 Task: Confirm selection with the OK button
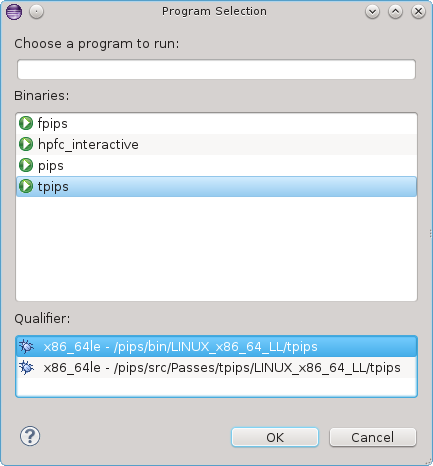tap(275, 437)
